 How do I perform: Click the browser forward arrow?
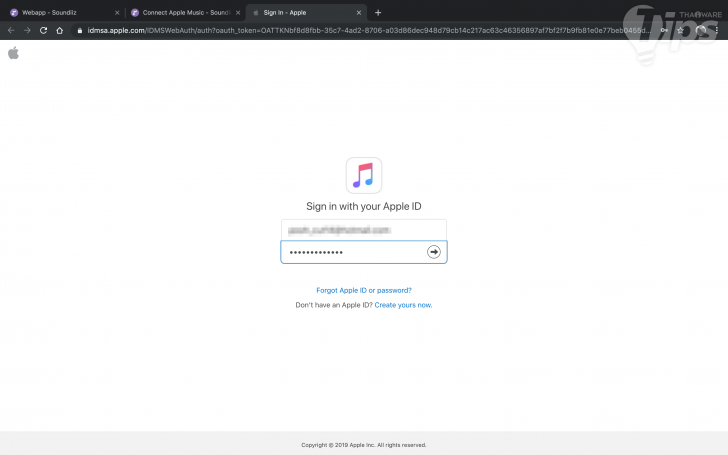pyautogui.click(x=27, y=30)
